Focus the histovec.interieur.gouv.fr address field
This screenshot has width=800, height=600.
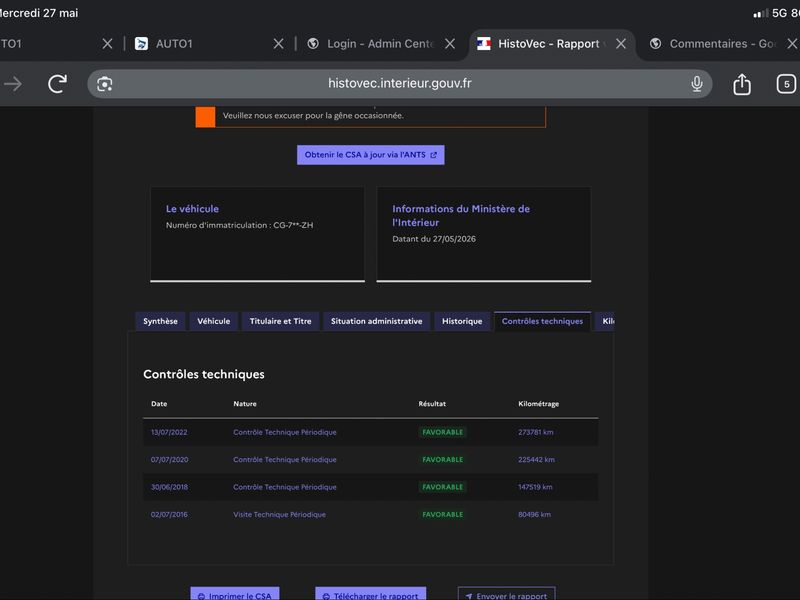(x=399, y=84)
